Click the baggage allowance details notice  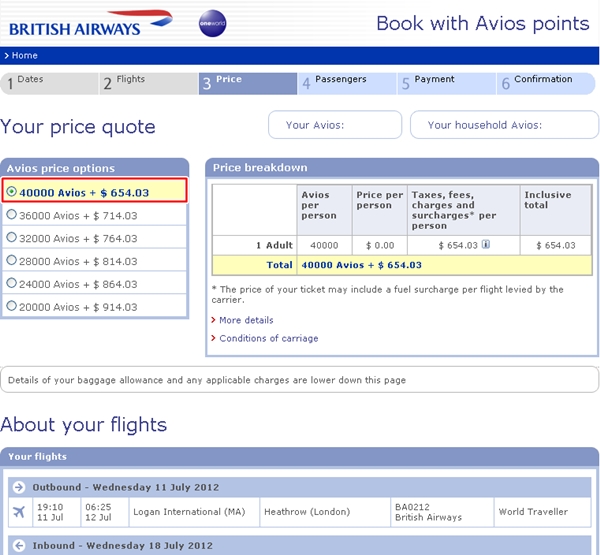(x=300, y=380)
